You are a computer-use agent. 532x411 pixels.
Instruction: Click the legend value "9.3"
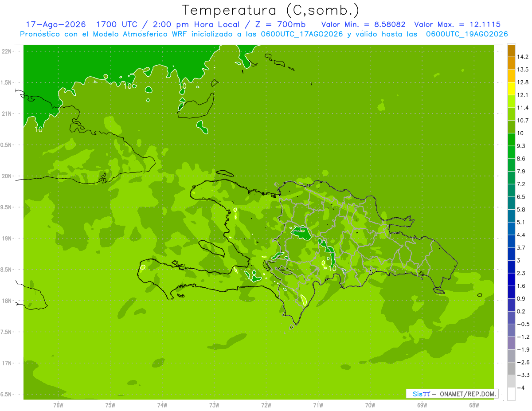(x=521, y=146)
